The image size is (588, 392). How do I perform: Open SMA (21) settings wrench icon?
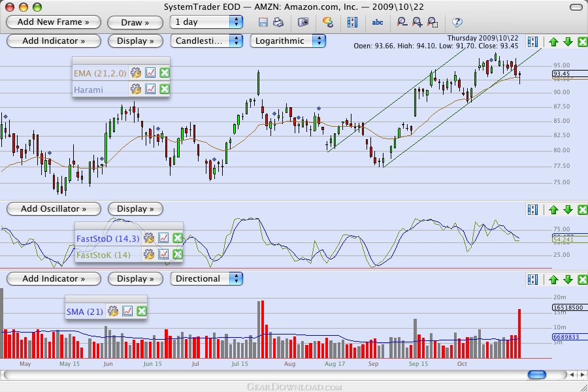(x=113, y=311)
